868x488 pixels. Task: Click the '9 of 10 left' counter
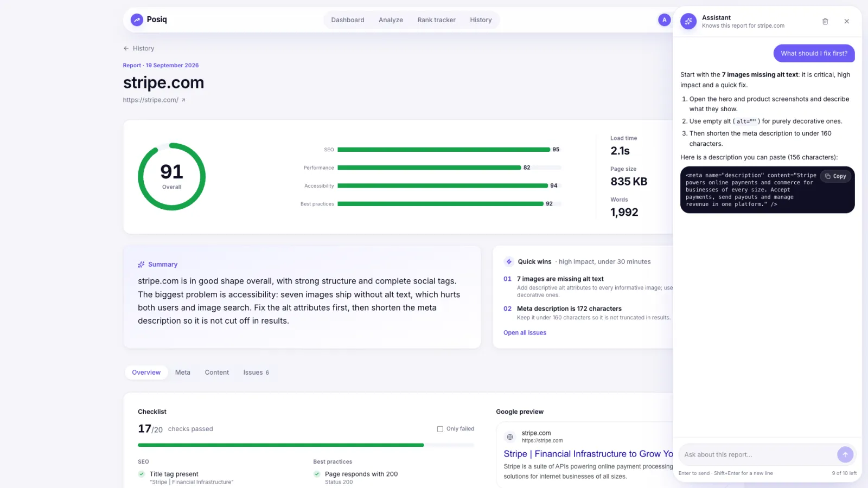point(844,473)
